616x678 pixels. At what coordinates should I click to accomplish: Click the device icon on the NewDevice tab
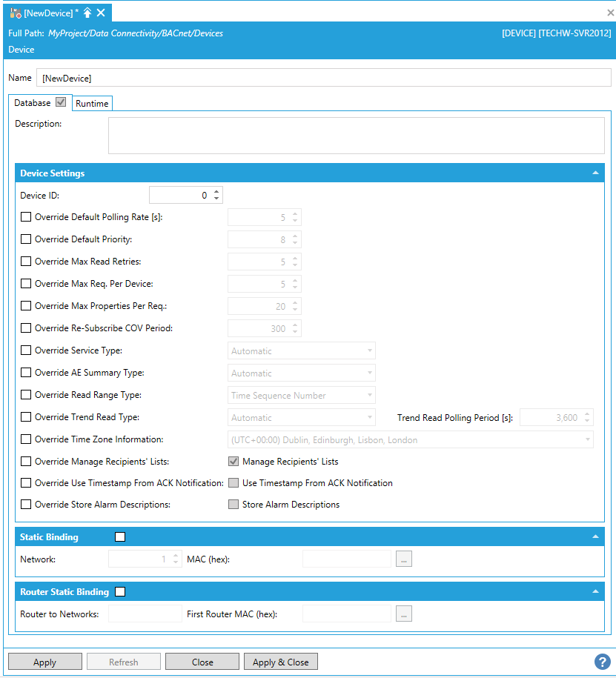[15, 13]
